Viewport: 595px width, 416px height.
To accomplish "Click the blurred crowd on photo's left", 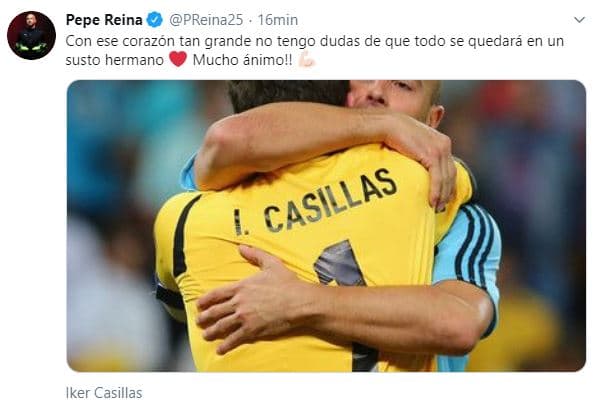I will coord(114,226).
